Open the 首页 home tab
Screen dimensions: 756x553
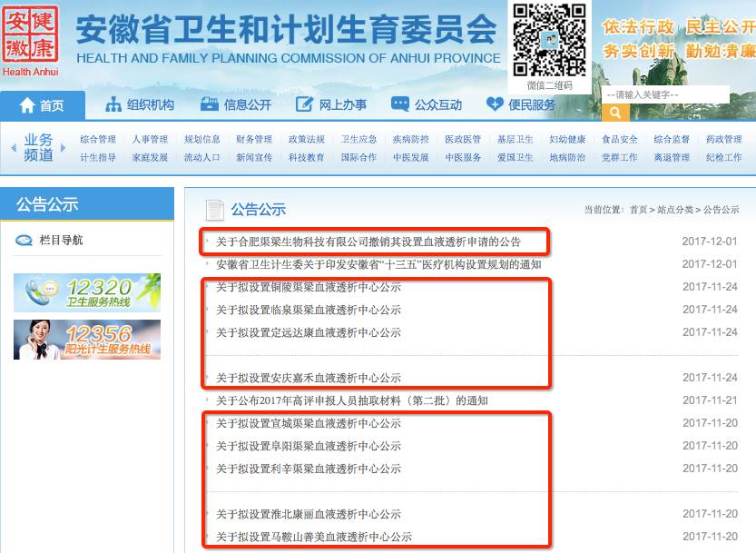pyautogui.click(x=43, y=105)
